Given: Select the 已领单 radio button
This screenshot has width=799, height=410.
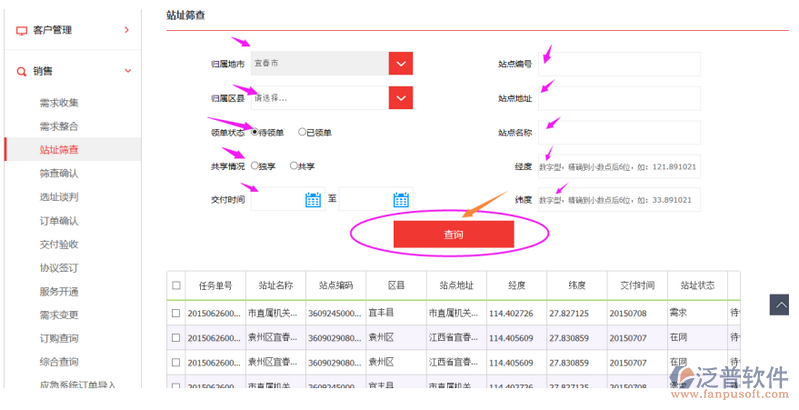Looking at the screenshot, I should [302, 132].
